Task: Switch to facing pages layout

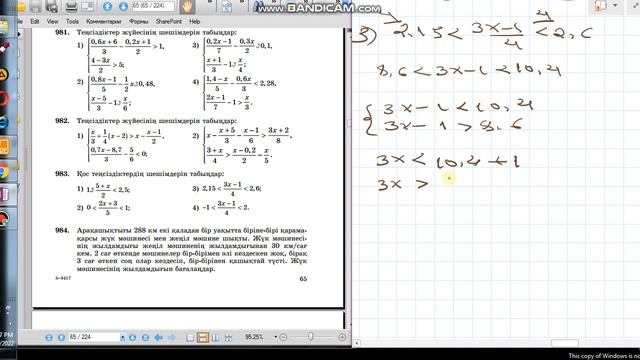Action: pos(216,338)
